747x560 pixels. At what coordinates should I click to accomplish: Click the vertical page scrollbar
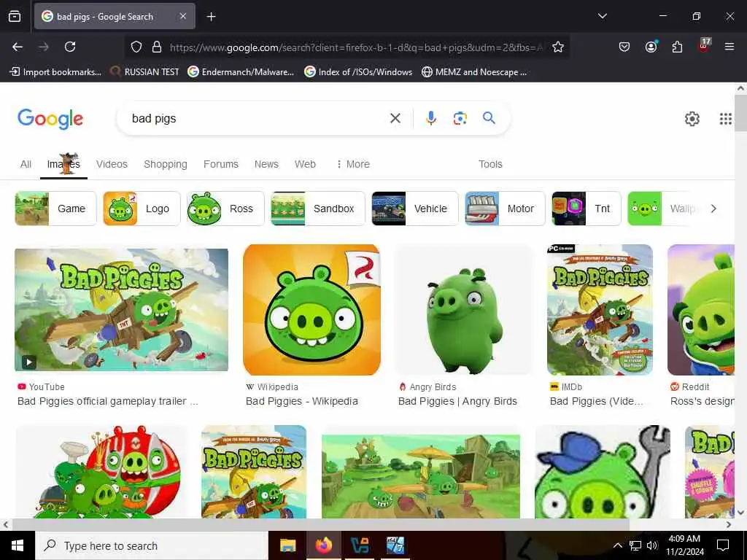740,113
